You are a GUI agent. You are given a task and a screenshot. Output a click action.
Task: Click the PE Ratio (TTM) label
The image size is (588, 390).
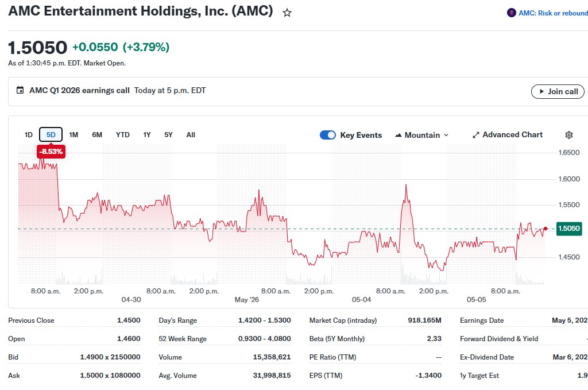(332, 357)
